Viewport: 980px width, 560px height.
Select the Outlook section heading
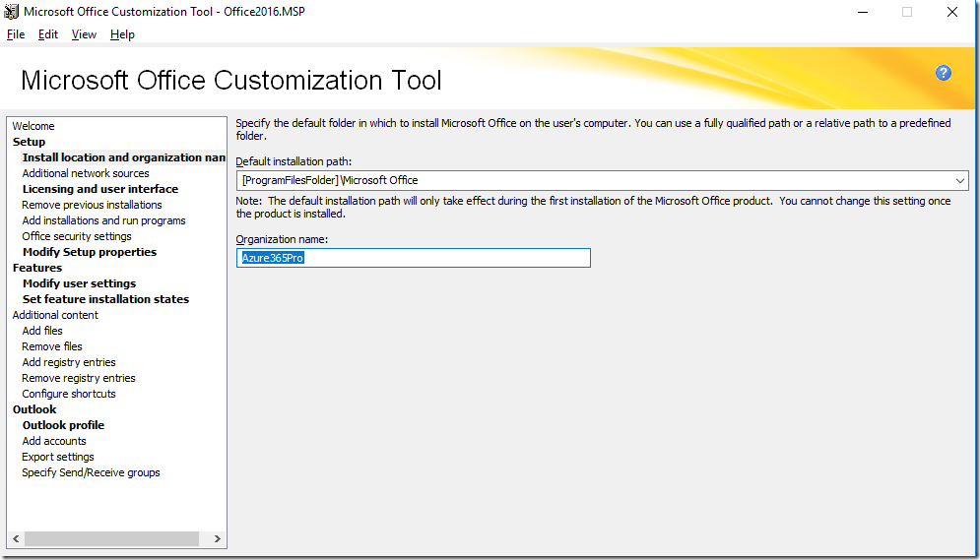click(34, 408)
